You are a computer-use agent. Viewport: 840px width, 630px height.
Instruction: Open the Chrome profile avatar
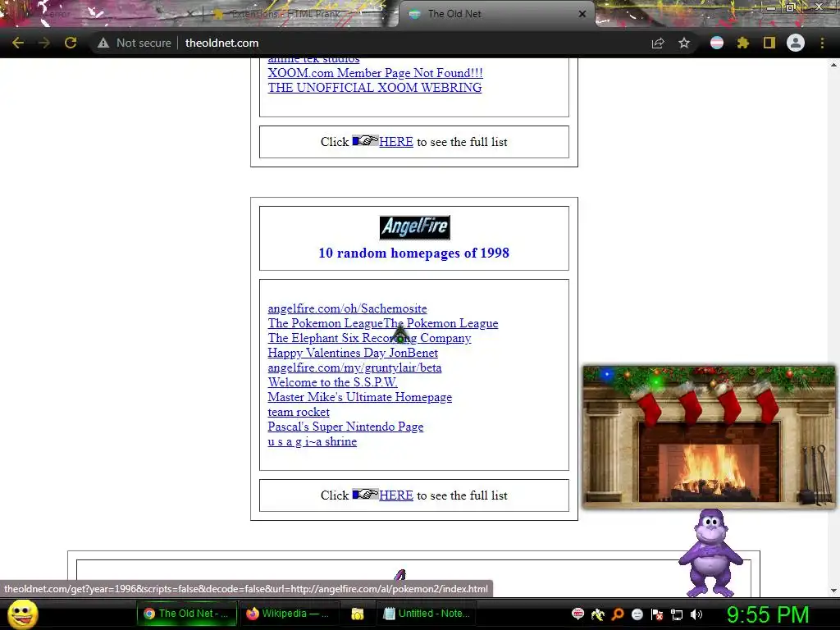tap(796, 43)
